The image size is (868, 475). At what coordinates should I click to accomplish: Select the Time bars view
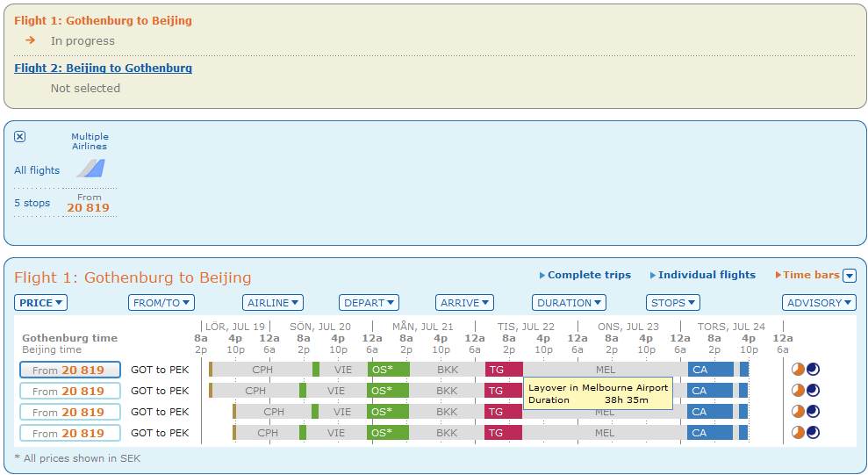(811, 275)
